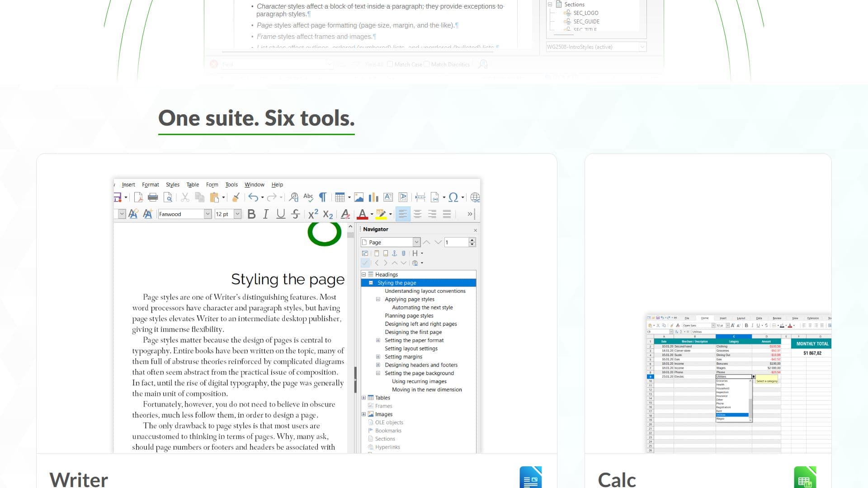Click the page number spinner arrows
This screenshot has width=868, height=488.
472,242
